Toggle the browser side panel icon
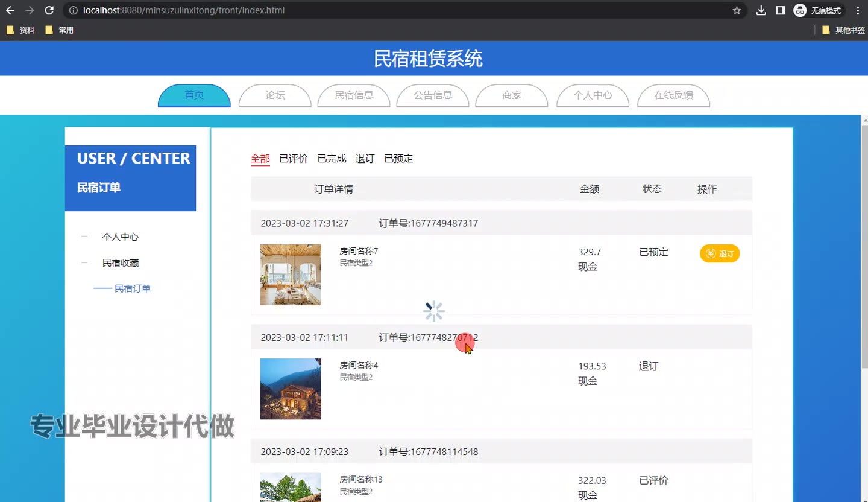The image size is (868, 502). click(x=781, y=10)
